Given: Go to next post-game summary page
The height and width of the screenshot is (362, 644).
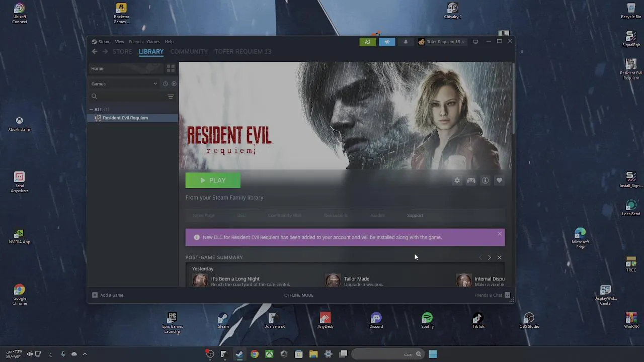Looking at the screenshot, I should click(489, 257).
